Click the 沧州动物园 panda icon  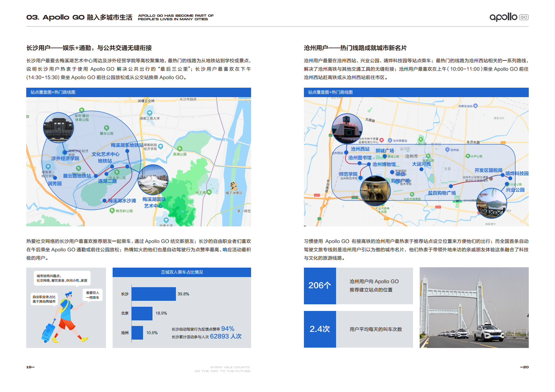point(457,201)
